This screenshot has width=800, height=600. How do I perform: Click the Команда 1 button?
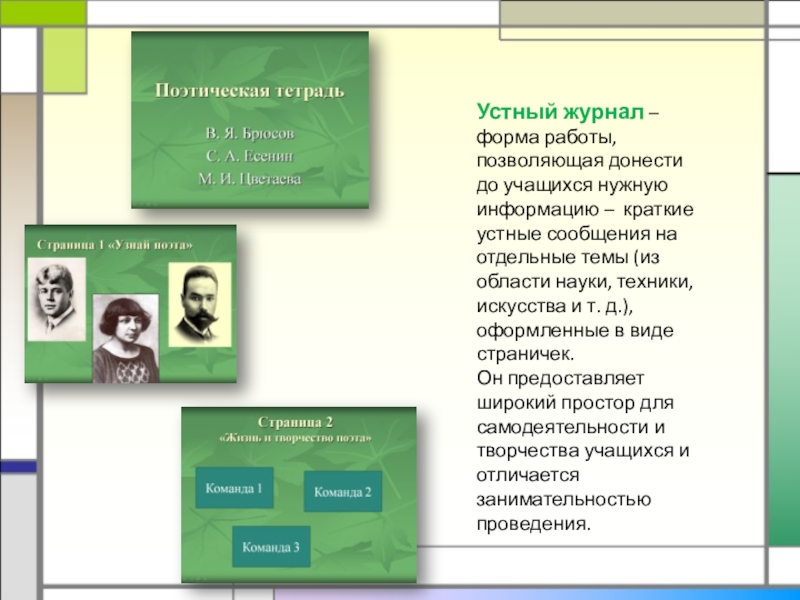(x=234, y=488)
